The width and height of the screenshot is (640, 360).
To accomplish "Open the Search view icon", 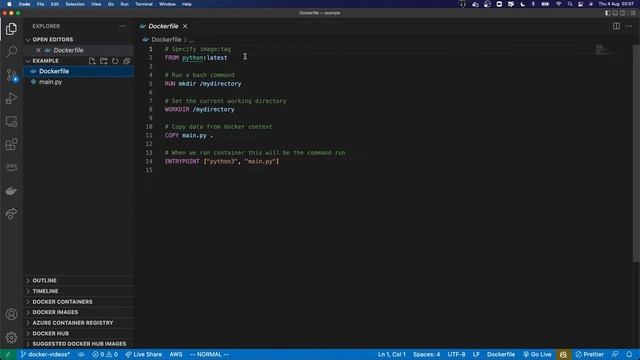I will (x=11, y=51).
